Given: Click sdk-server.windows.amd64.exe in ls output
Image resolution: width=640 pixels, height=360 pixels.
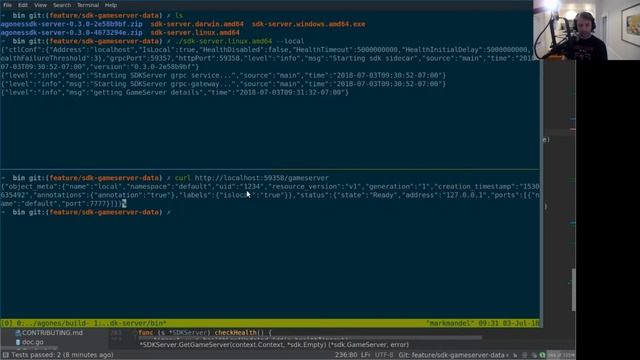Looking at the screenshot, I should coord(309,24).
